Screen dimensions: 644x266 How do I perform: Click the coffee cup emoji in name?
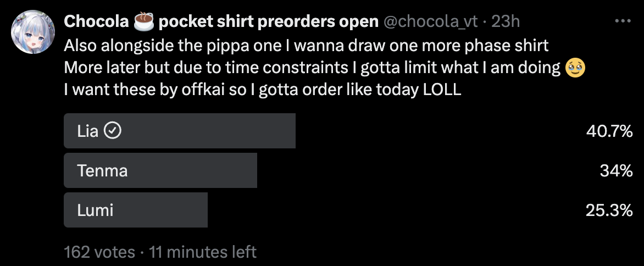pos(143,21)
